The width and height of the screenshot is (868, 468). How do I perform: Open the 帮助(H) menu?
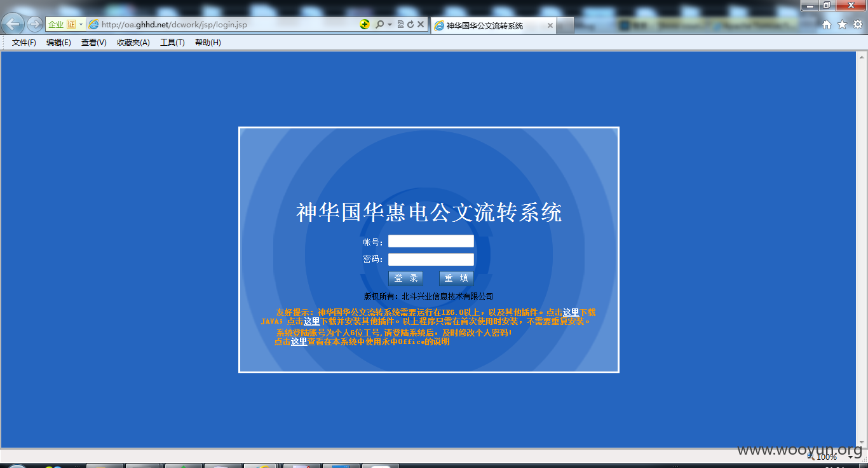point(208,43)
